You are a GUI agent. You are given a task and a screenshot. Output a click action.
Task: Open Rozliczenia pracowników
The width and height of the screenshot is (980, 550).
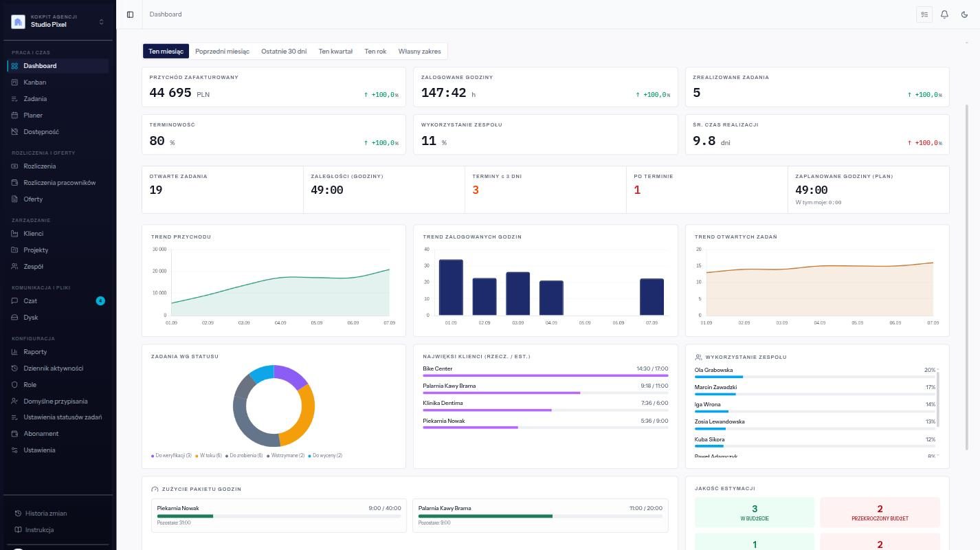click(58, 183)
